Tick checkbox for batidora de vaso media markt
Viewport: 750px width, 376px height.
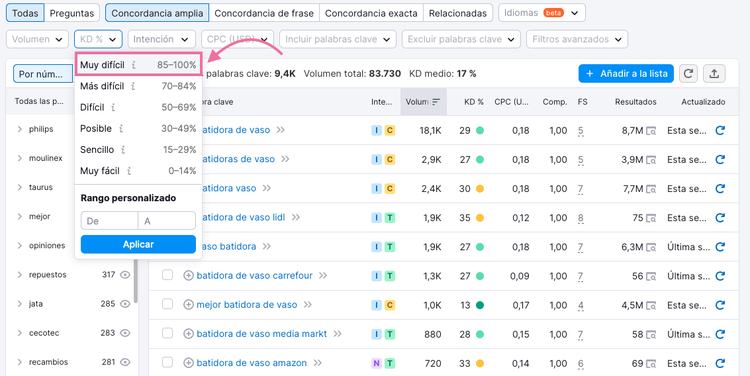pyautogui.click(x=167, y=333)
